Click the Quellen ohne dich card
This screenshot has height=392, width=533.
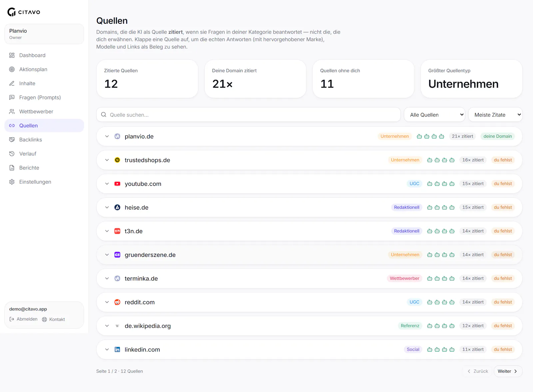[363, 79]
